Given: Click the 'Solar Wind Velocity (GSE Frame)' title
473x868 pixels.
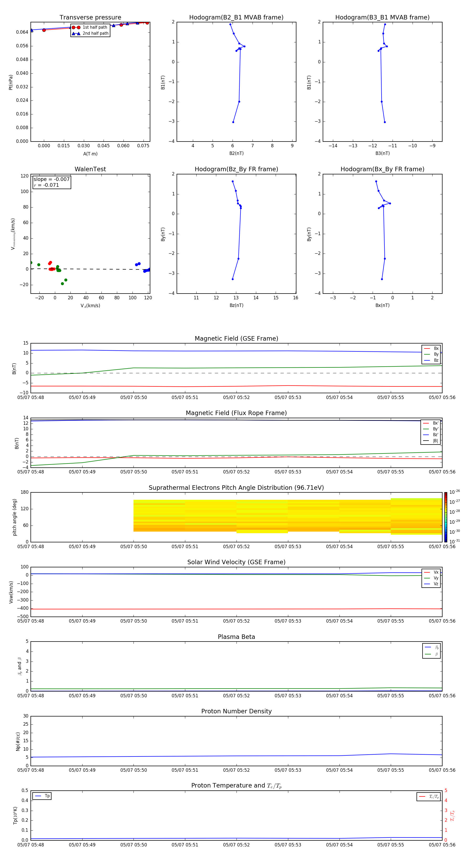Looking at the screenshot, I should (236, 562).
